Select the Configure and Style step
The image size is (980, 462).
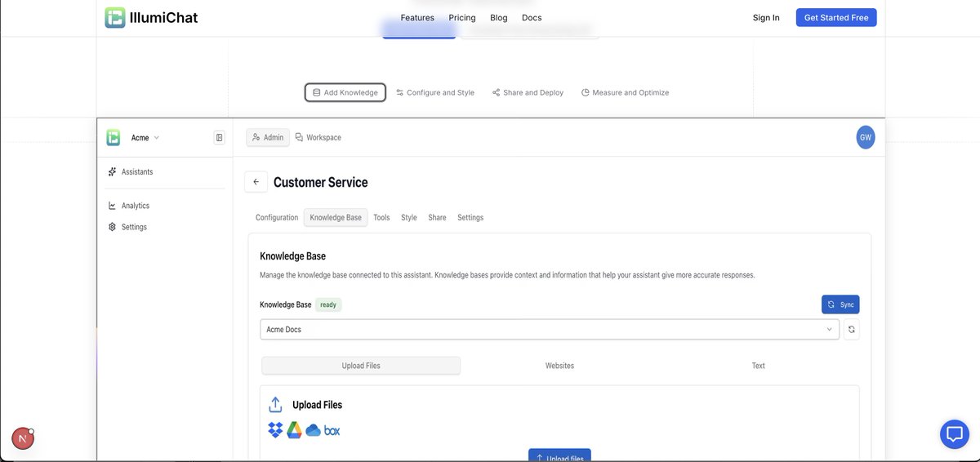pyautogui.click(x=435, y=92)
